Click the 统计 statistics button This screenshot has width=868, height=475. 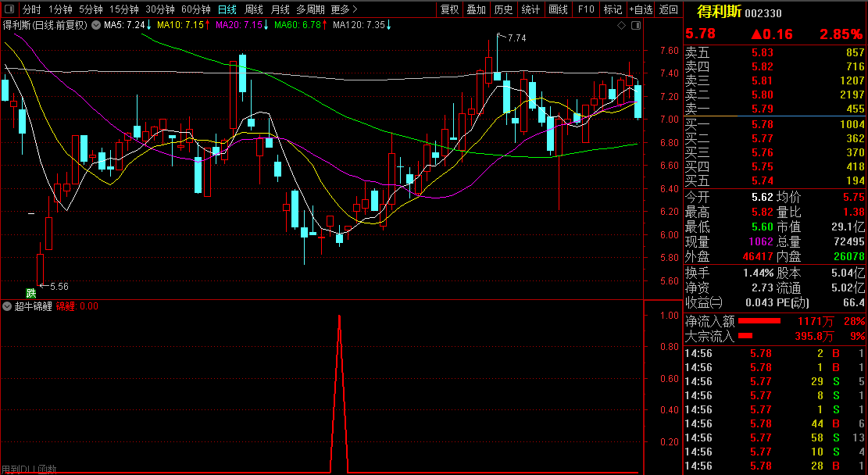point(530,9)
